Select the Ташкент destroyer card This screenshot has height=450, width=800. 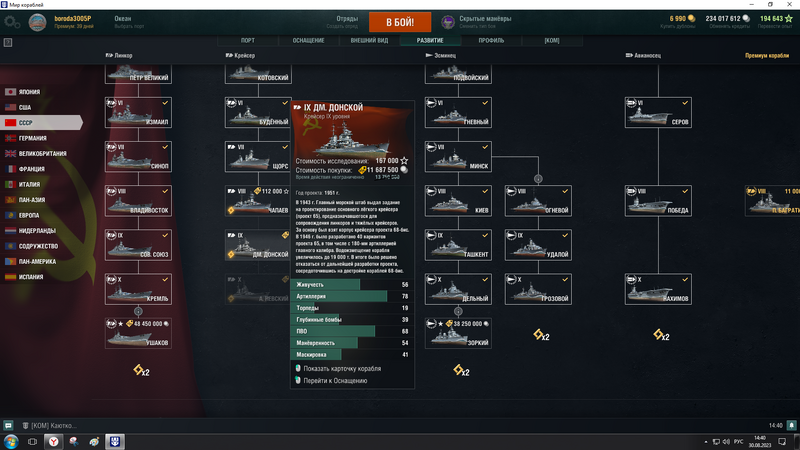(458, 245)
